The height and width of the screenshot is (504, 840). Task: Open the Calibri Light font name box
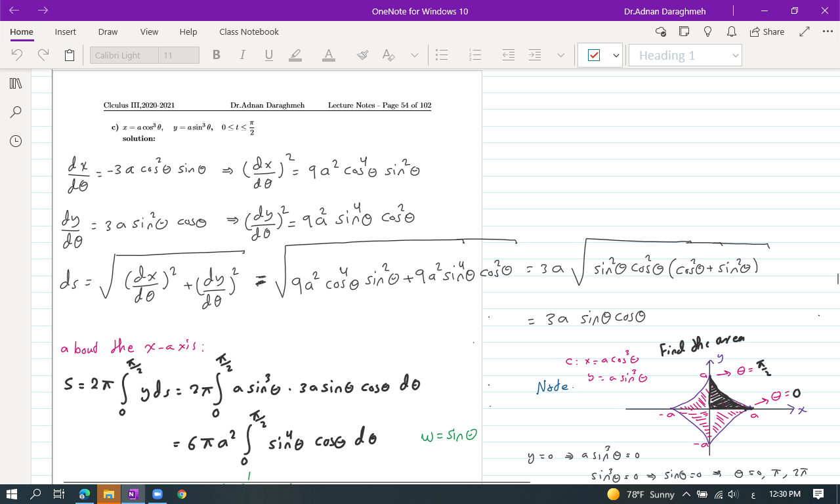point(124,56)
